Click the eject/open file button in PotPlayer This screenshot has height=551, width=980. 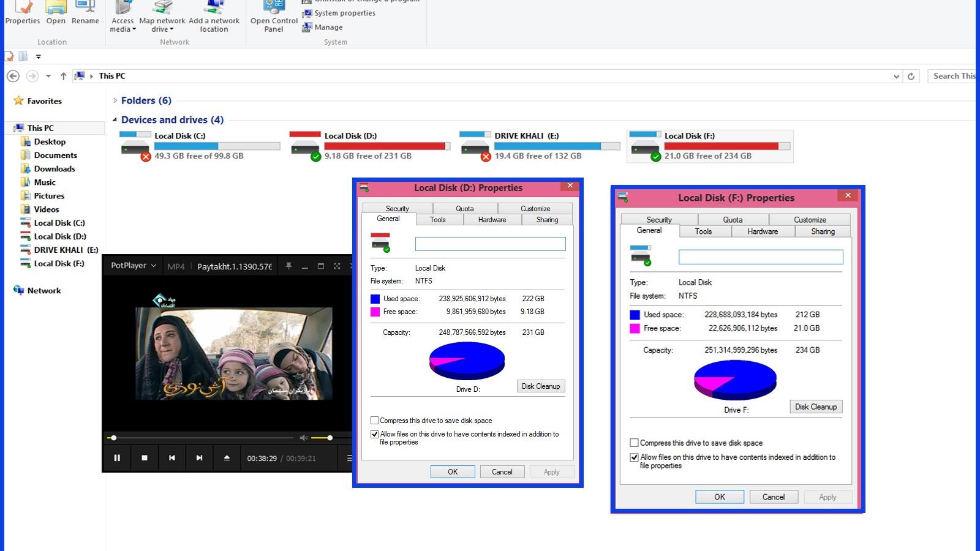pos(227,458)
